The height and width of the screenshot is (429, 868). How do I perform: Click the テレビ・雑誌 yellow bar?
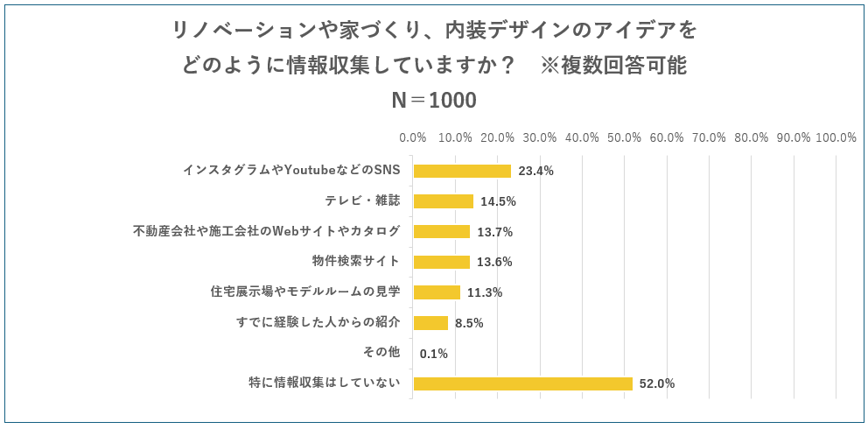[x=443, y=201]
